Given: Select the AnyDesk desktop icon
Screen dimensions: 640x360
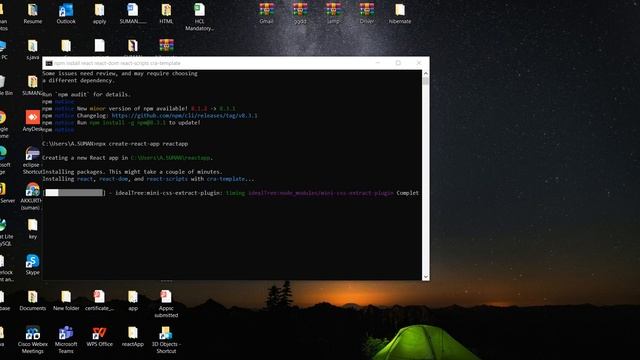Looking at the screenshot, I should [32, 121].
